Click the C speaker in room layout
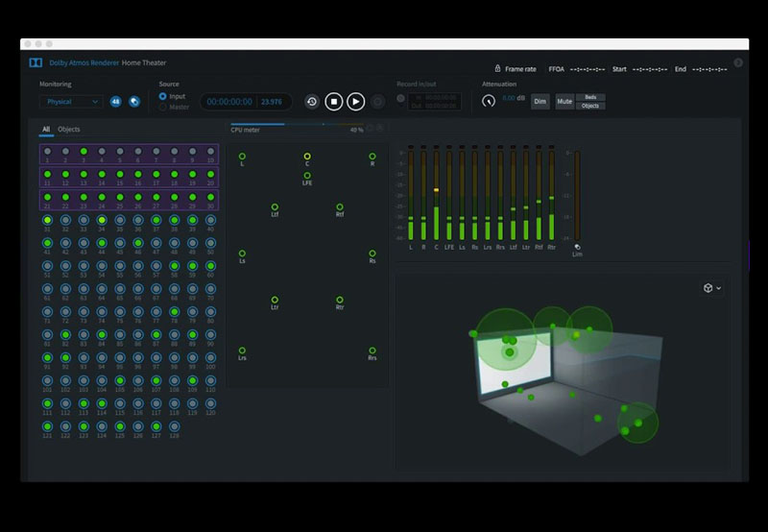The width and height of the screenshot is (768, 532). [307, 157]
